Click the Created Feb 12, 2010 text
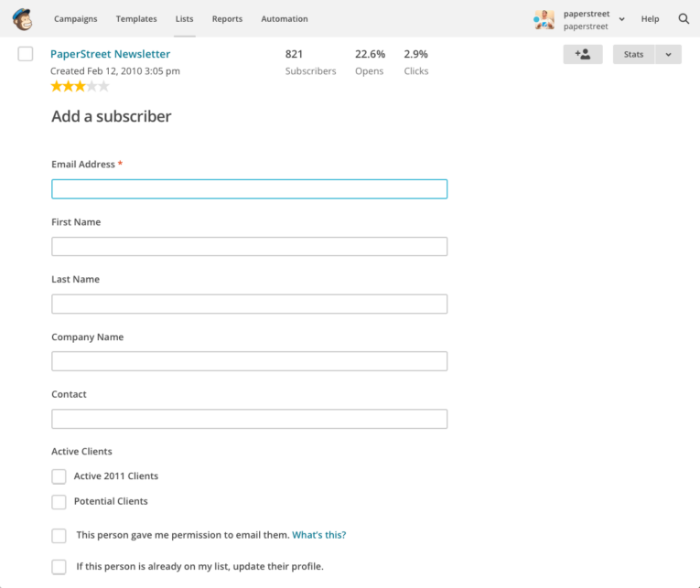 pyautogui.click(x=115, y=71)
